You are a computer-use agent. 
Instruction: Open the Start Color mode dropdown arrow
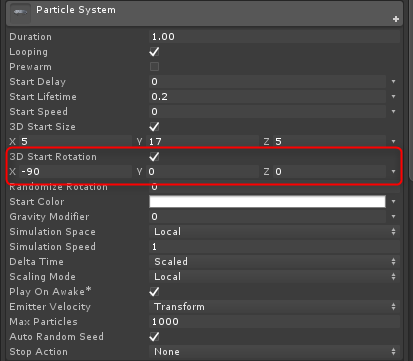click(393, 202)
